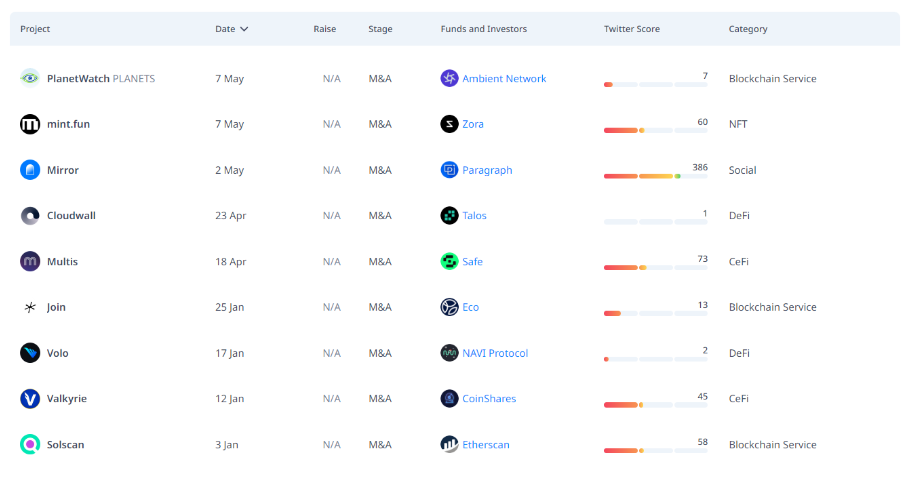Click the Mirror project logo icon

tap(30, 170)
